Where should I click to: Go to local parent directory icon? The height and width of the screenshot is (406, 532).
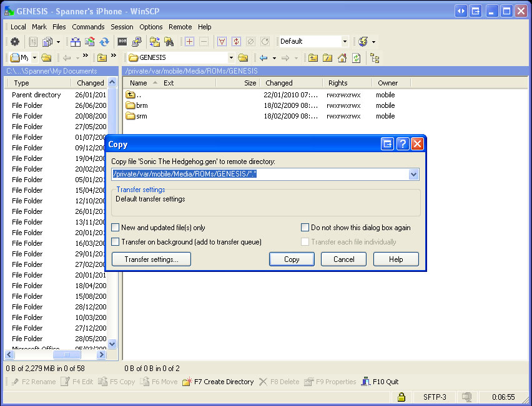coord(102,58)
